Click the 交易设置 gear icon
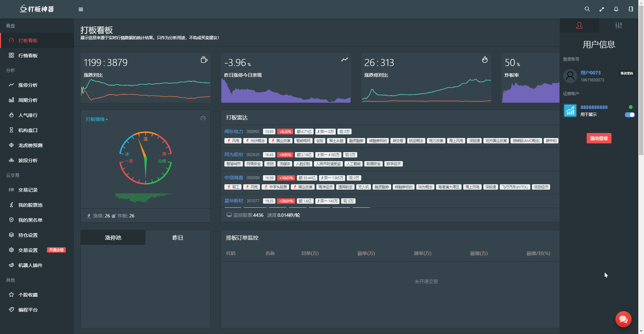This screenshot has height=334, width=644. pyautogui.click(x=11, y=250)
